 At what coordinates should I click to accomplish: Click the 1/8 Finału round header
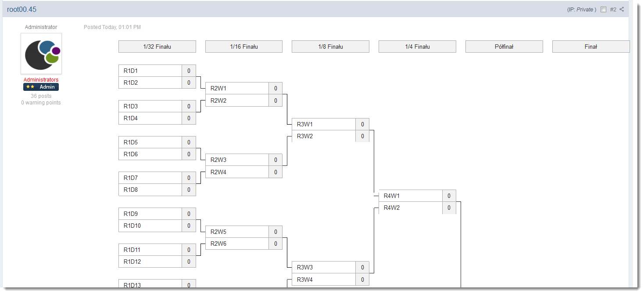click(x=330, y=47)
